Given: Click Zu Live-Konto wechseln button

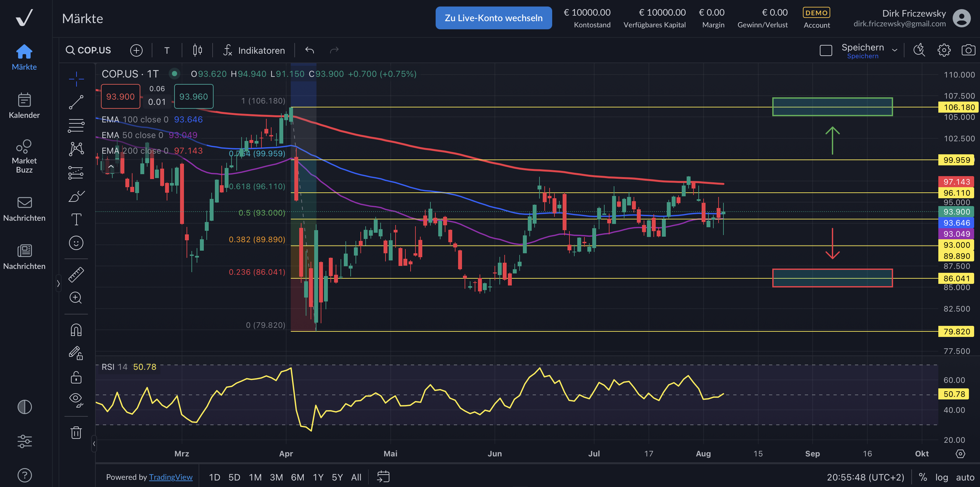Looking at the screenshot, I should tap(494, 18).
